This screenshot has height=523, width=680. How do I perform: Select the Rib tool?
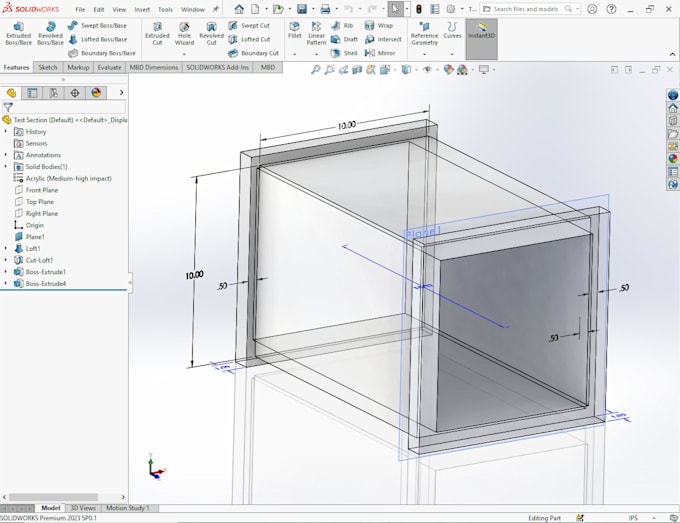[x=342, y=26]
